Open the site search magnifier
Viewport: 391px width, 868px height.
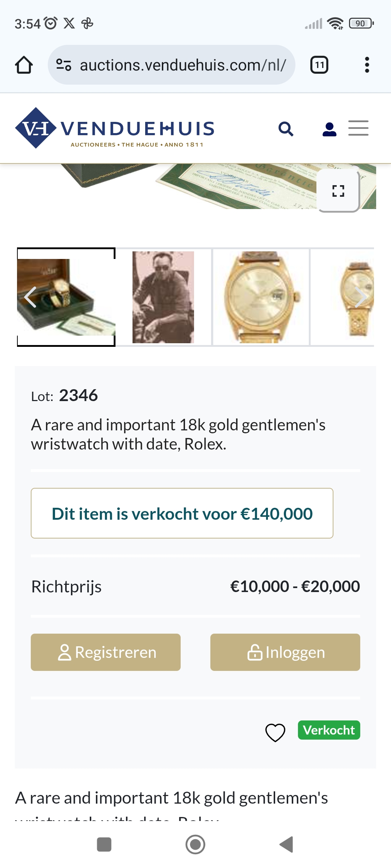coord(286,129)
